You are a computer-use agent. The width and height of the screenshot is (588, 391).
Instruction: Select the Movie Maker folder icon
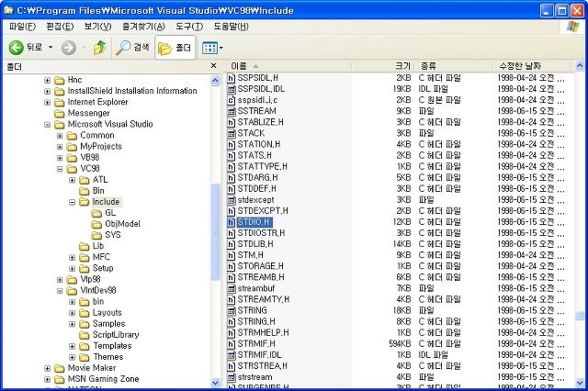pos(59,369)
